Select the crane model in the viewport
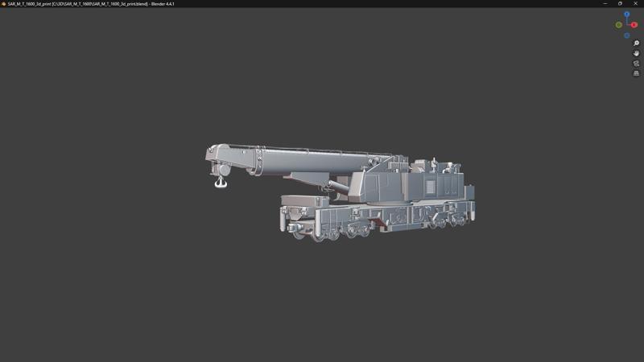644x362 pixels. tap(340, 192)
